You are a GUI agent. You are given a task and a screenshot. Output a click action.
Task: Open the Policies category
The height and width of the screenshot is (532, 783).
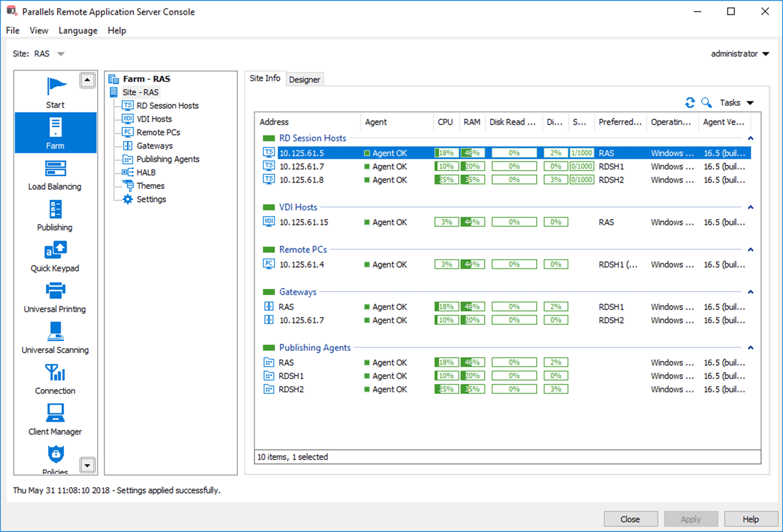56,459
